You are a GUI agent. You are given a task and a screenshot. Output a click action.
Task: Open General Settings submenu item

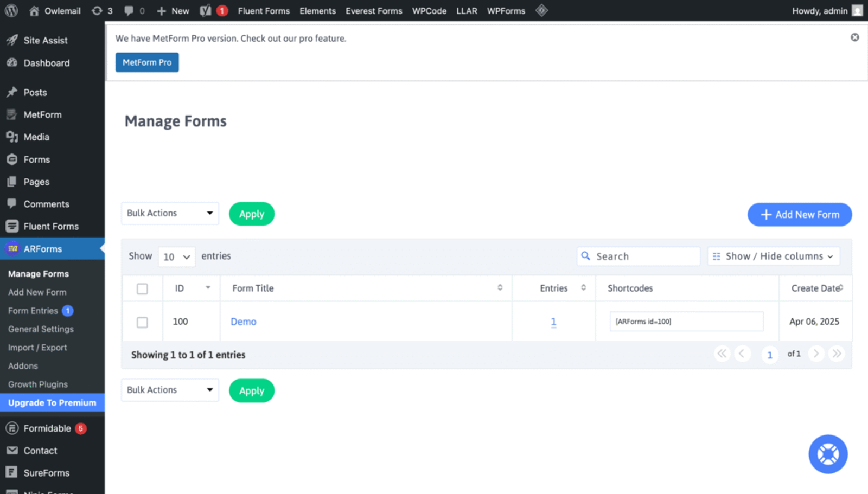(x=41, y=329)
